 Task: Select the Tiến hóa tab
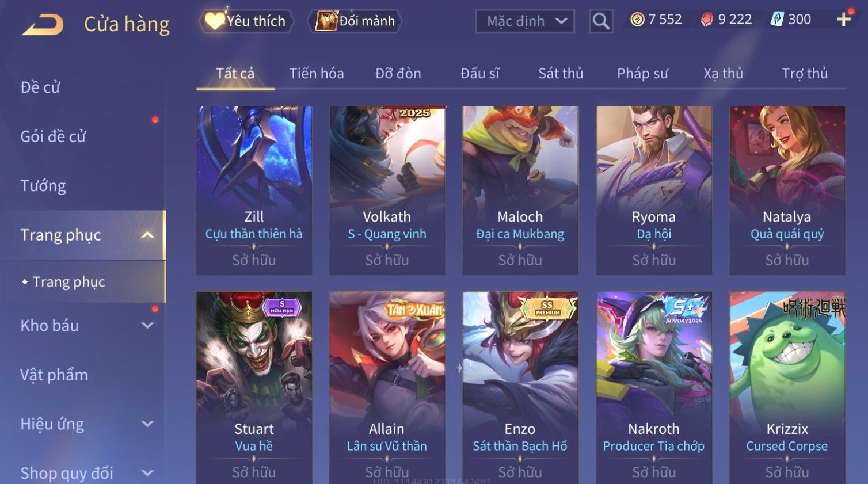pos(317,73)
